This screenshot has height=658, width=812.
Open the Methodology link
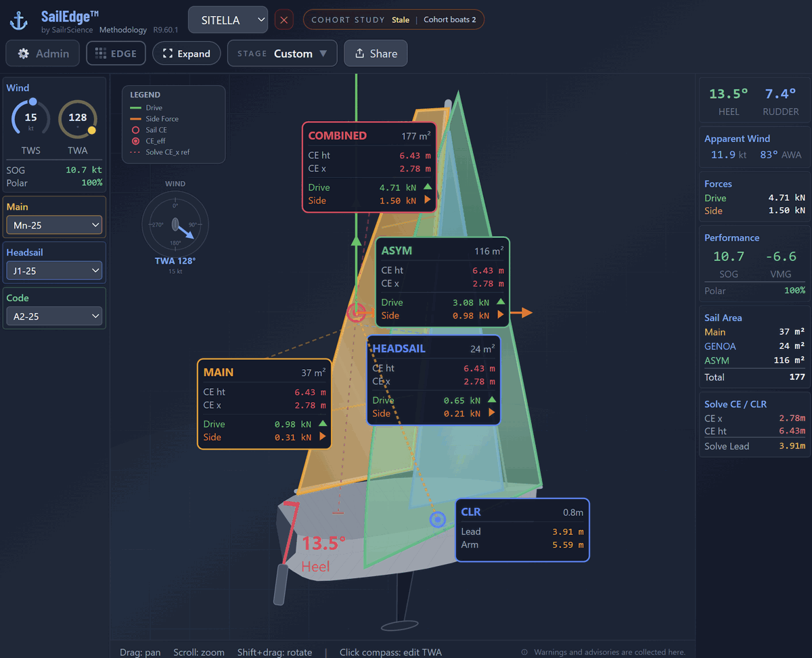pyautogui.click(x=122, y=30)
